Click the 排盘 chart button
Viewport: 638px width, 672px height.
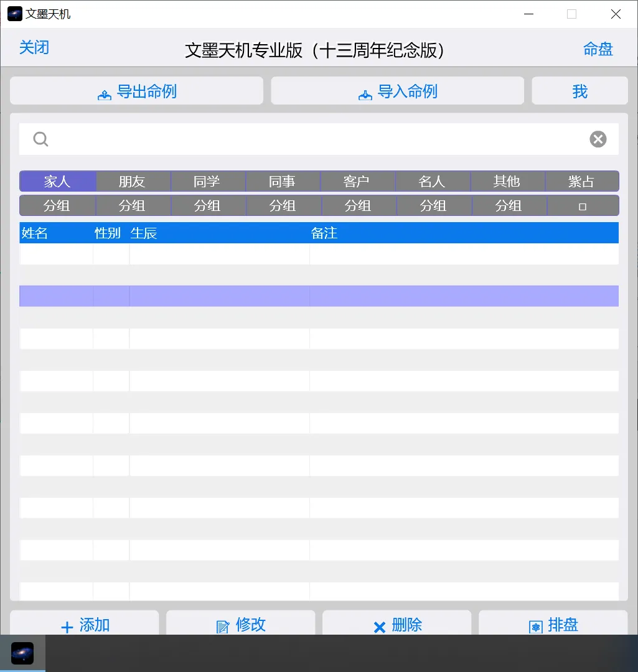[553, 624]
